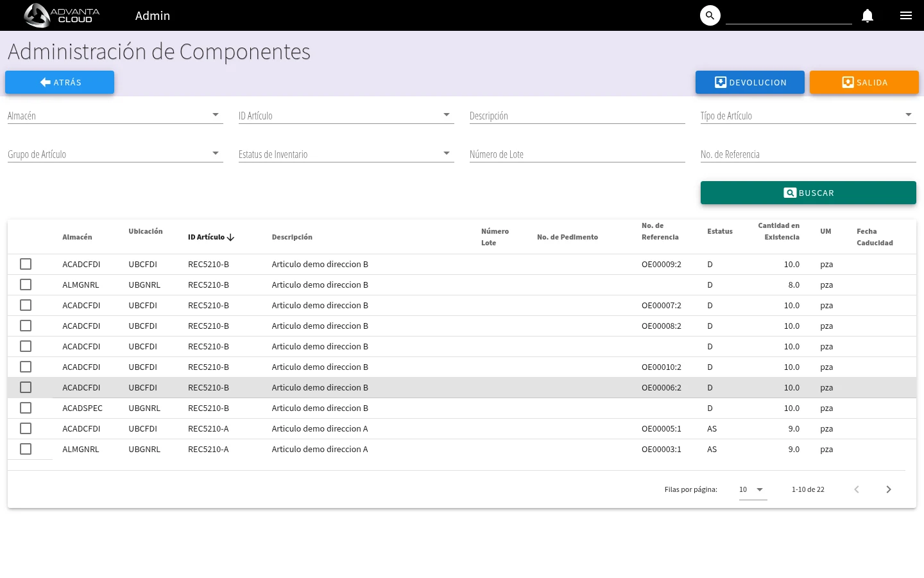The height and width of the screenshot is (578, 924).
Task: Click 'Articulo demo direccion A' in OE00005:1 row
Action: [320, 428]
